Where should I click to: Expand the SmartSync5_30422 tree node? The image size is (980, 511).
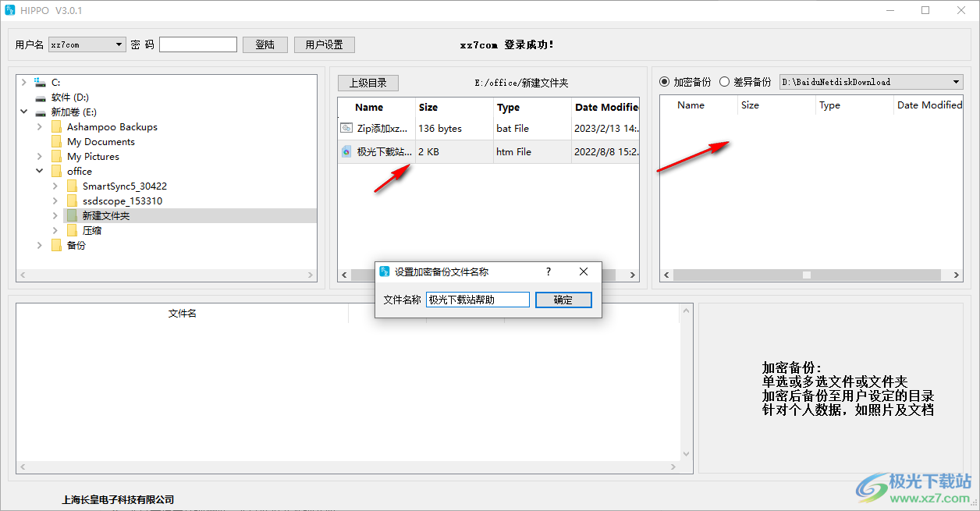point(55,186)
